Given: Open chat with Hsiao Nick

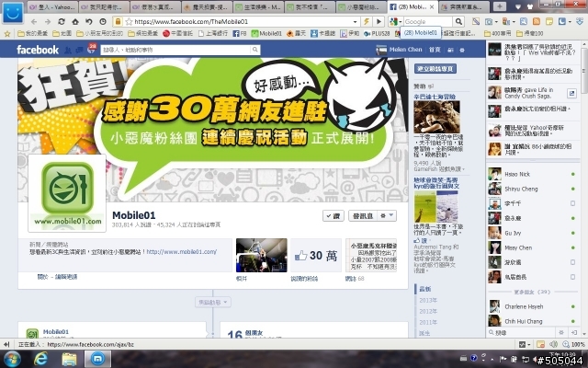Looking at the screenshot, I should [532, 174].
